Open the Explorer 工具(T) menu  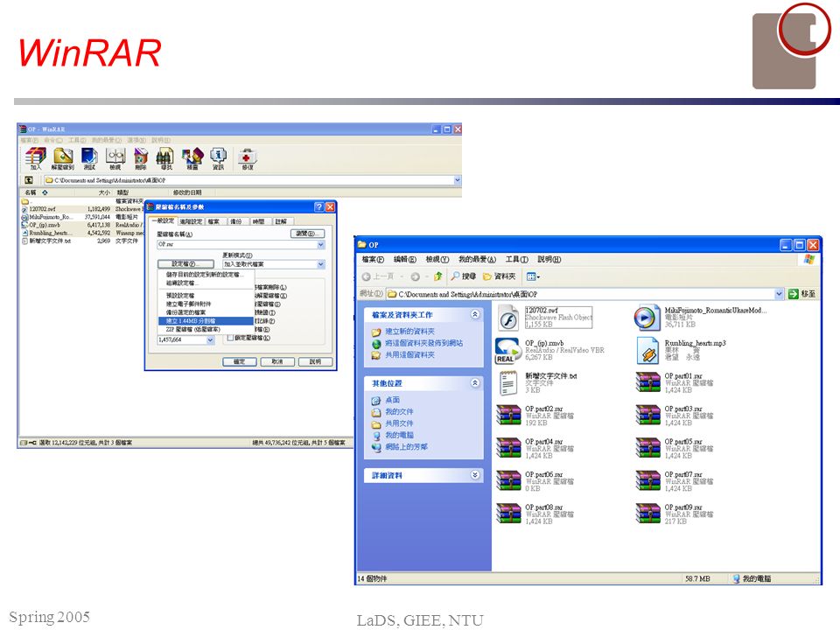516,259
